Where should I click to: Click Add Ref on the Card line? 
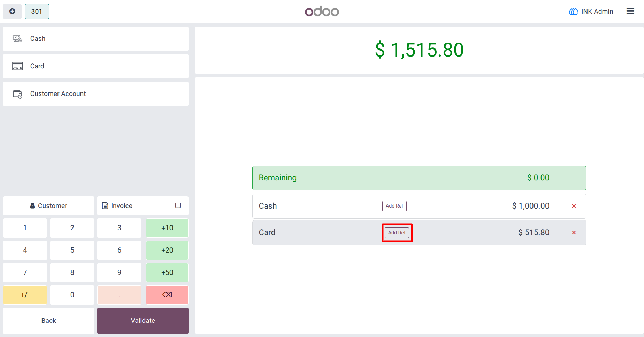click(397, 233)
